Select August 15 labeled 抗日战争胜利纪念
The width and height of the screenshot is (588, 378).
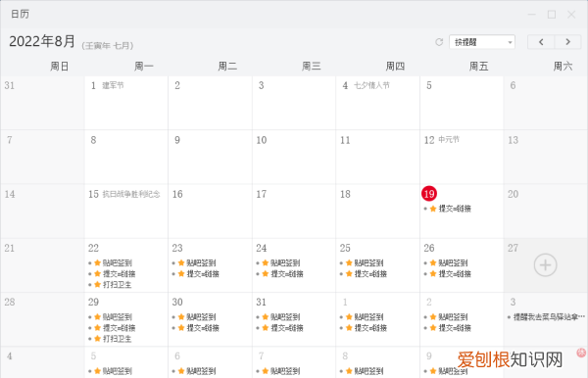(126, 211)
